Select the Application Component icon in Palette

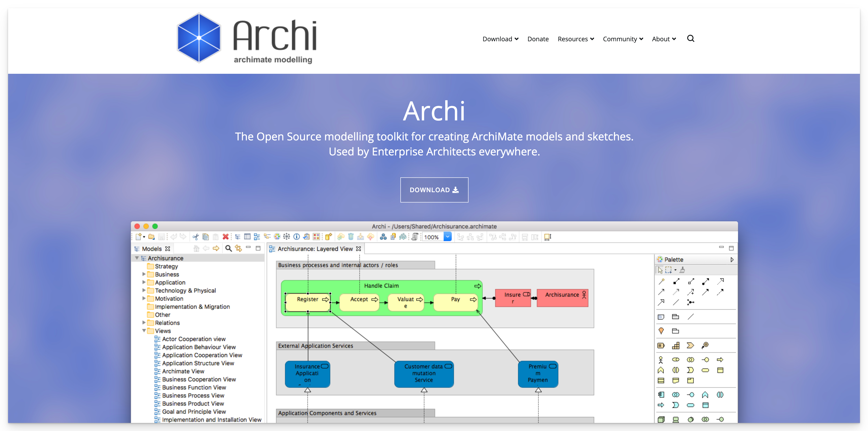point(661,395)
